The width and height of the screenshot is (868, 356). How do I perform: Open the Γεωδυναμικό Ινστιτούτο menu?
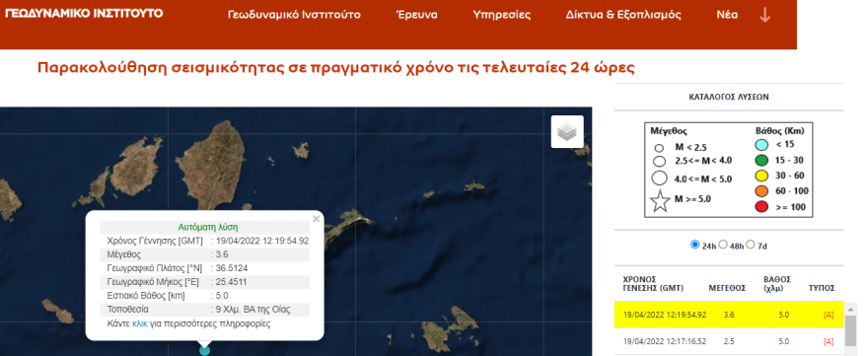pos(294,15)
